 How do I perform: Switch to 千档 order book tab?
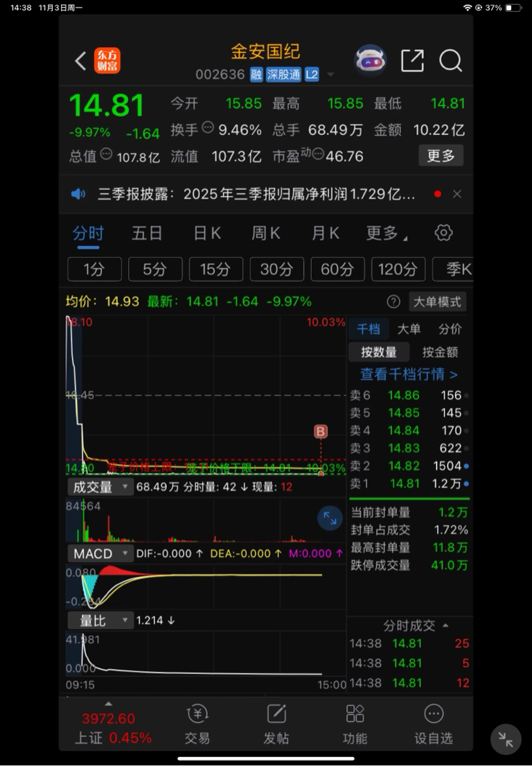click(x=369, y=329)
